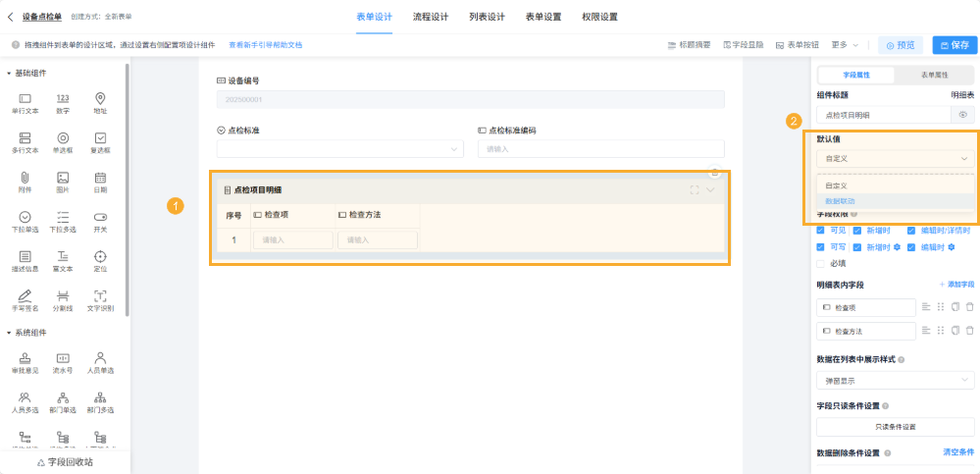Open the 查看新手引导帮助文档 link
This screenshot has height=474, width=980.
point(265,45)
